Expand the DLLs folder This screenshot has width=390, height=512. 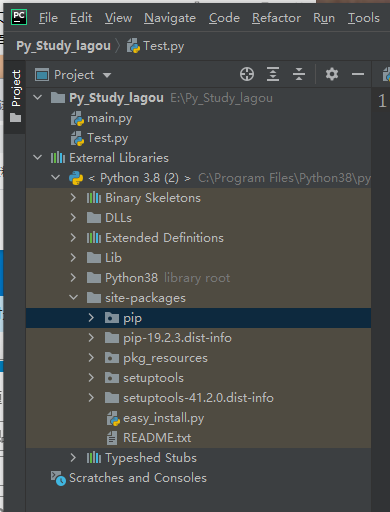coord(73,218)
